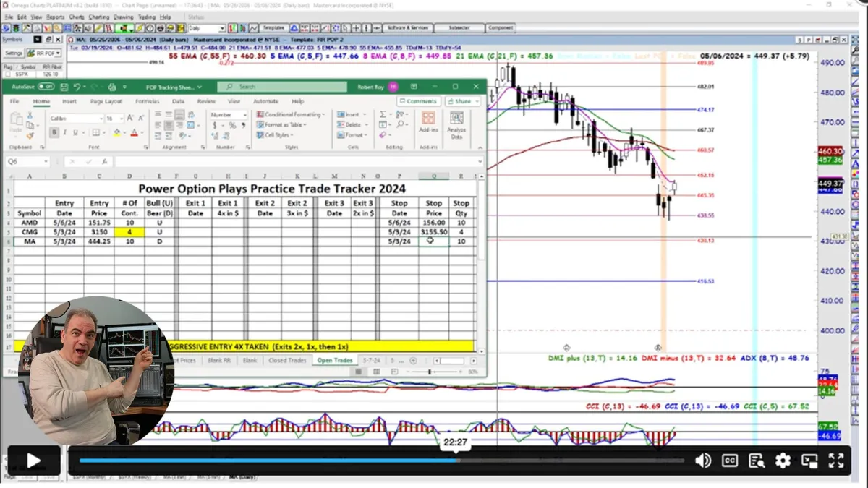Increase font size with larger A
Screen dimensions: 868x488
(x=131, y=118)
